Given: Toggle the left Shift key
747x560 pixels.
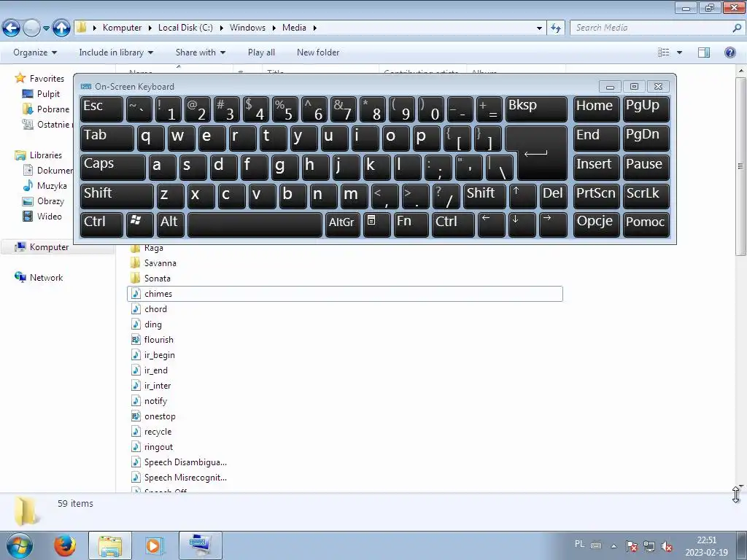Looking at the screenshot, I should point(117,196).
